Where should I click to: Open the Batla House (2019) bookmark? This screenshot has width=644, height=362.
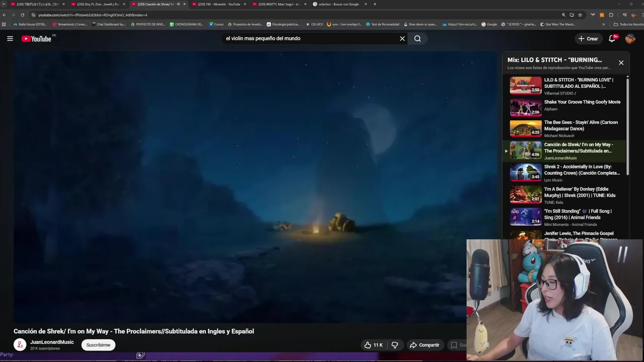tap(30, 24)
